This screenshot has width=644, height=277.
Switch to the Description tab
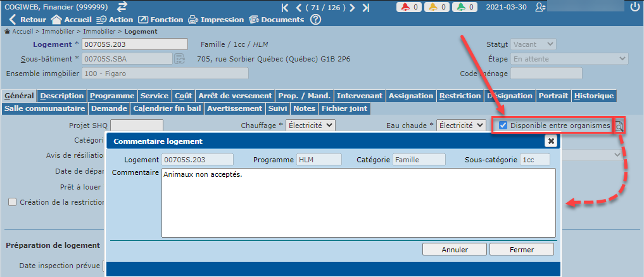coord(61,96)
